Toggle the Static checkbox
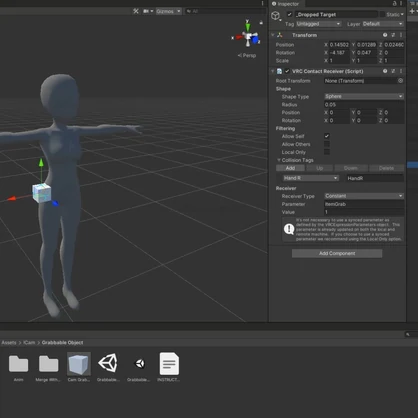418x418 pixels. coord(382,14)
